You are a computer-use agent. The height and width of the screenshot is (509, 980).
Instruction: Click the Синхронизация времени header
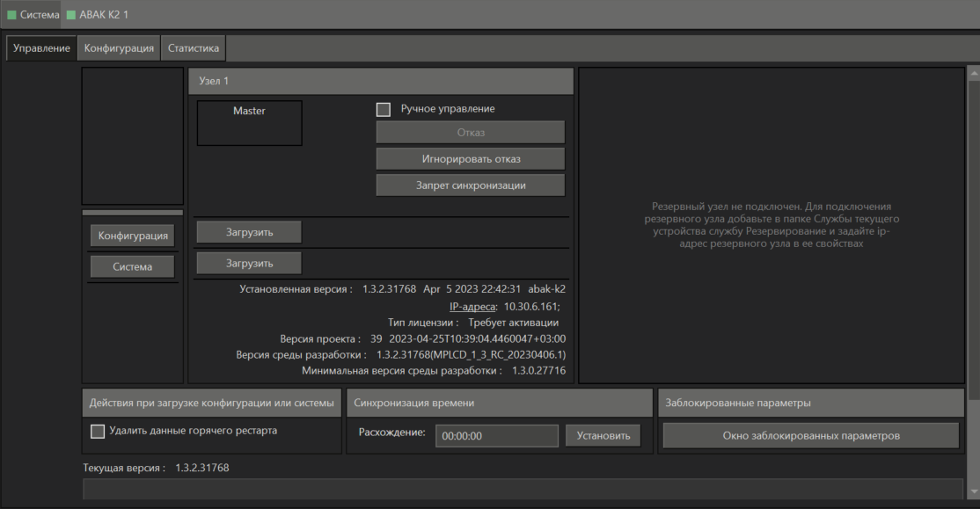500,403
